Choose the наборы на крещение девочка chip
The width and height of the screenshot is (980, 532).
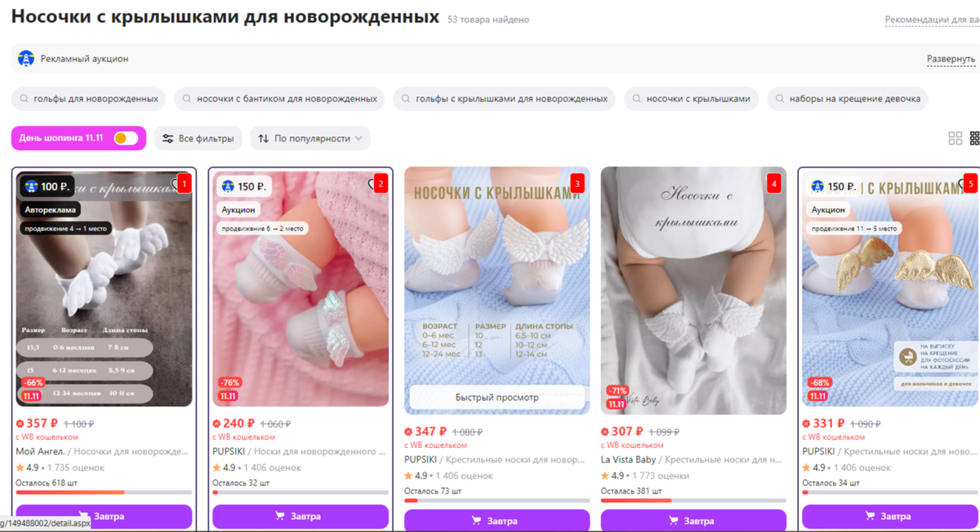click(847, 99)
